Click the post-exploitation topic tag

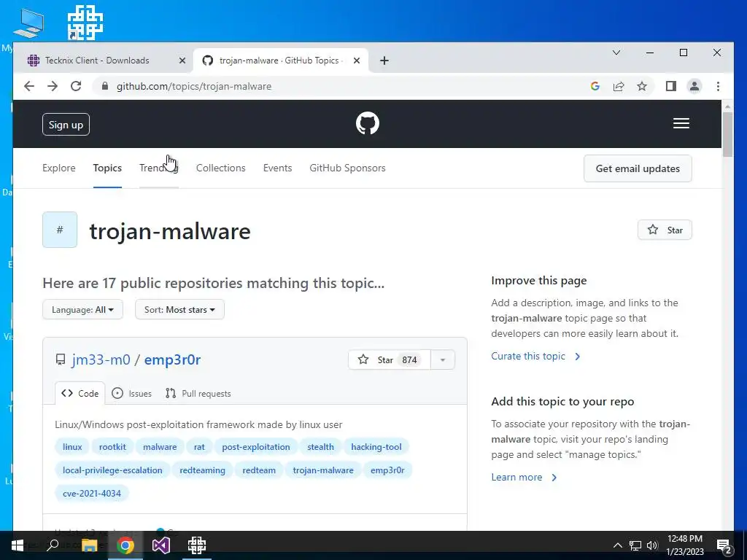coord(256,447)
